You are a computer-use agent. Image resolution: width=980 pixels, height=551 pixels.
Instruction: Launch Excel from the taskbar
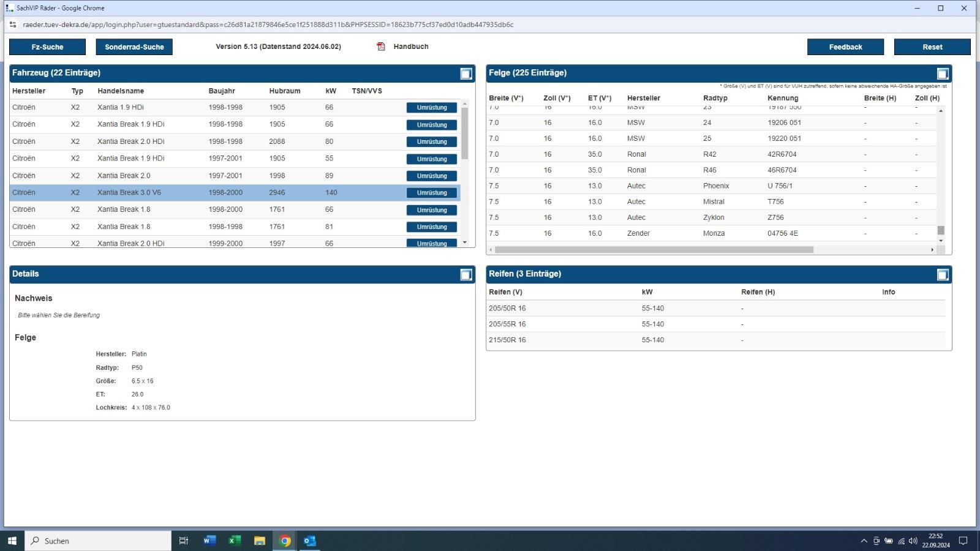pos(234,541)
